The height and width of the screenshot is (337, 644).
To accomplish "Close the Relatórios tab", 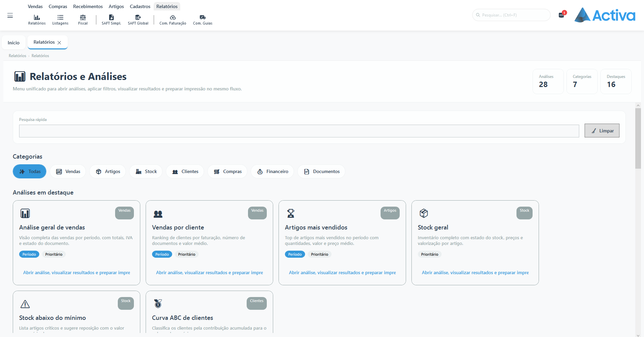I will point(59,43).
